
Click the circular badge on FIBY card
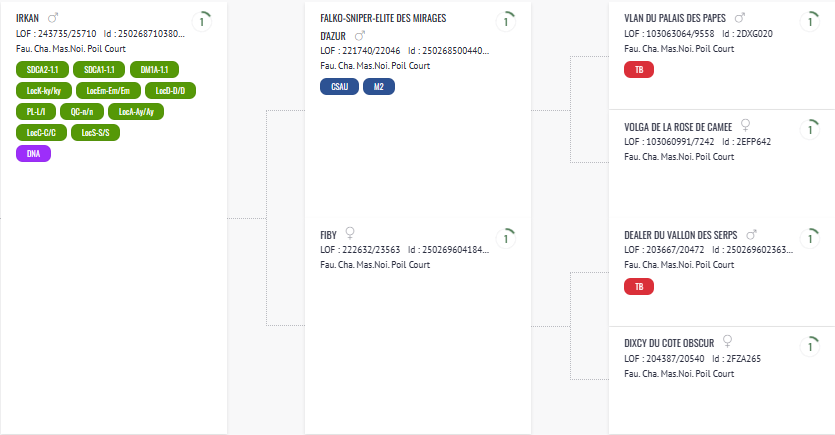click(x=506, y=239)
